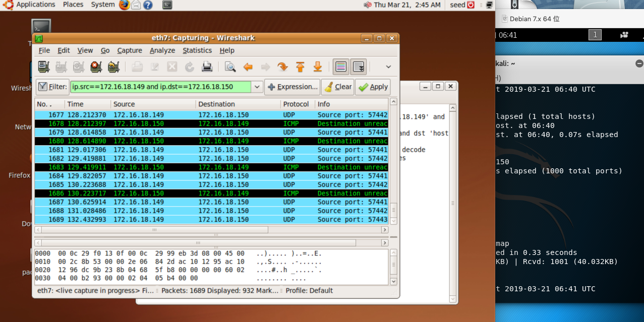
Task: Jump to the last packet
Action: (318, 67)
